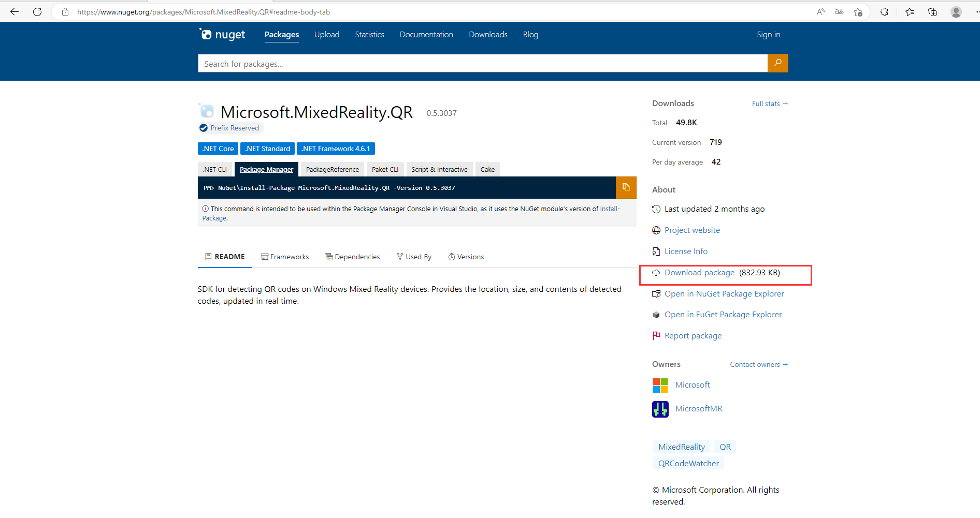Select the Cake tab
This screenshot has width=980, height=518.
pos(487,169)
